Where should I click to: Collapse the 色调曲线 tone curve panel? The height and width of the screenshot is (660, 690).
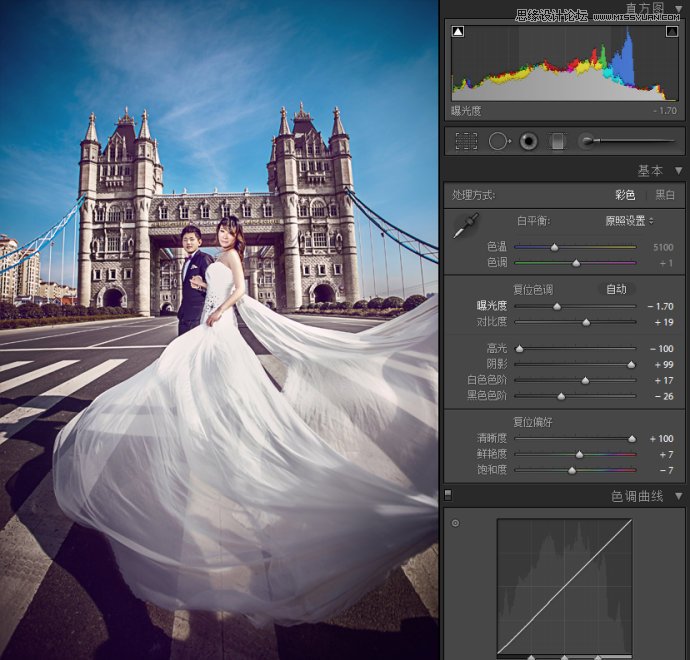679,496
